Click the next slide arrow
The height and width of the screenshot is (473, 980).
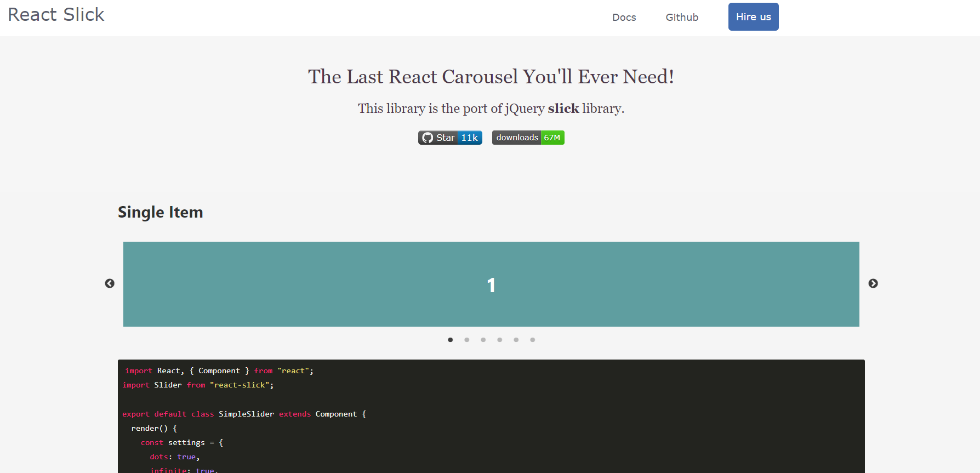873,283
